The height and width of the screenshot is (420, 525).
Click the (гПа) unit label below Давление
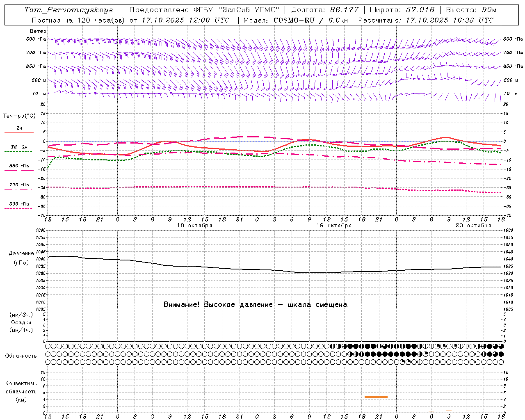click(21, 263)
